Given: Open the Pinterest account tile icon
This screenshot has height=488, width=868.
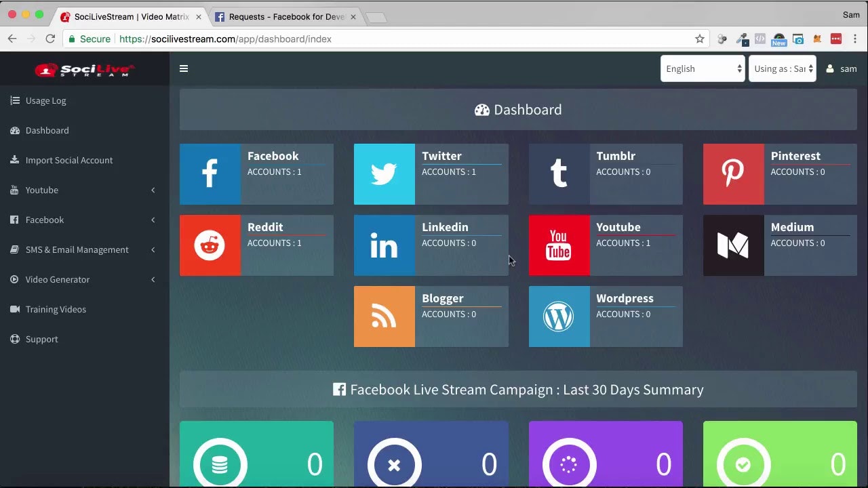Looking at the screenshot, I should [733, 174].
